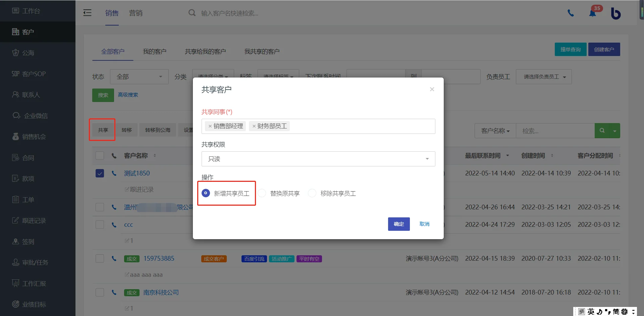Viewport: 644px width, 316px height.
Task: Click the blue brand logo in header
Action: [x=615, y=13]
